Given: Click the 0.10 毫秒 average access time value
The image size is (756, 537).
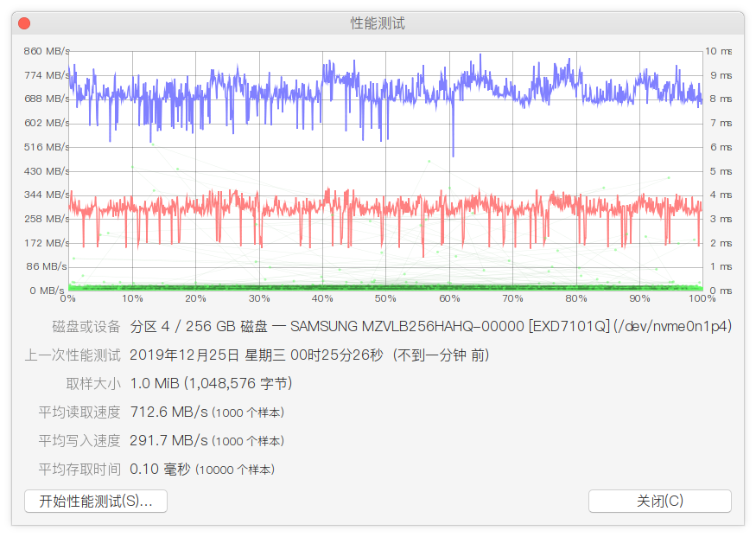Looking at the screenshot, I should 159,469.
